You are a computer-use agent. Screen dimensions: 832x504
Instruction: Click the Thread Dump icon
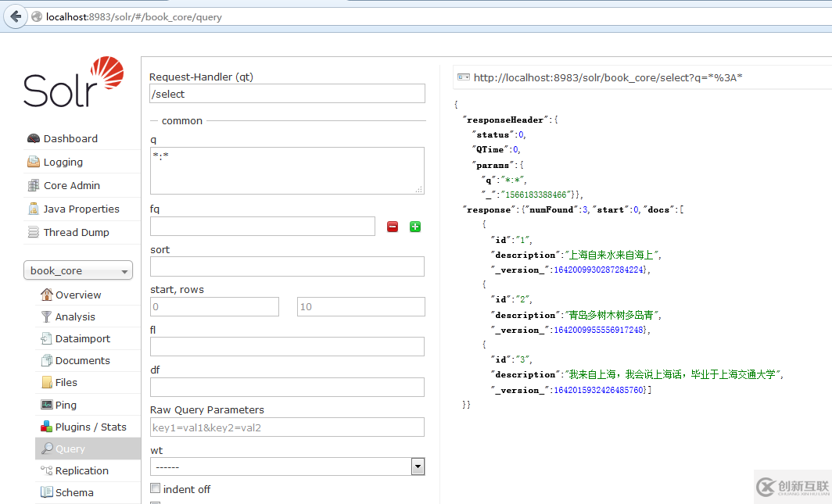34,231
